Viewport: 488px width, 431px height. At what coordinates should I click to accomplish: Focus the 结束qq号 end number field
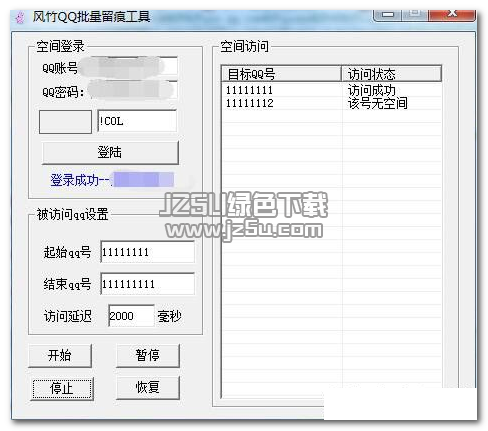pyautogui.click(x=147, y=284)
